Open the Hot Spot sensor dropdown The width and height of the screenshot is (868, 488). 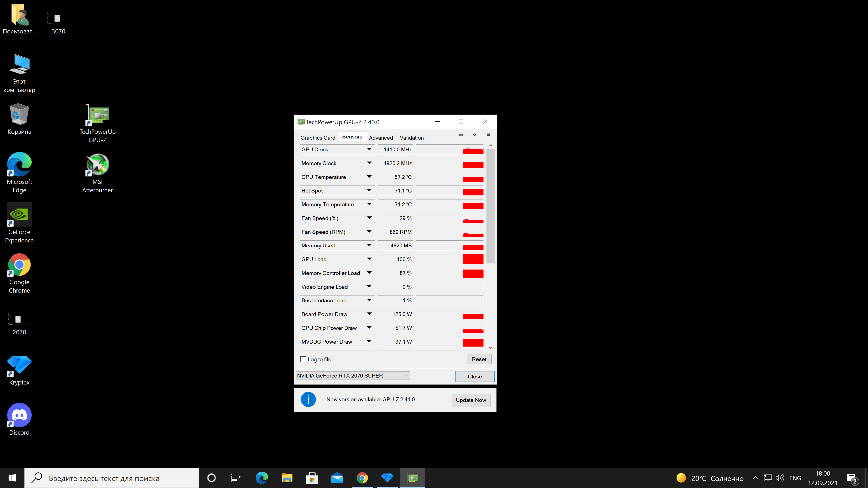(369, 191)
